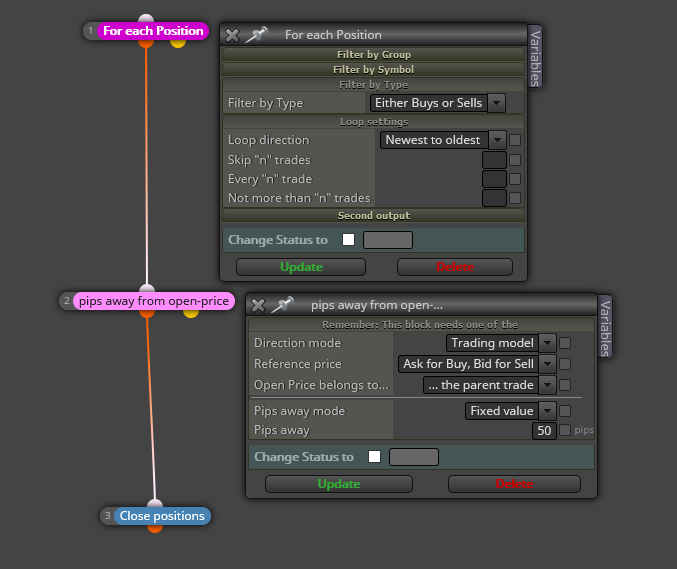The width and height of the screenshot is (677, 569).
Task: Enable Change Status to in pips away panel
Action: click(374, 457)
